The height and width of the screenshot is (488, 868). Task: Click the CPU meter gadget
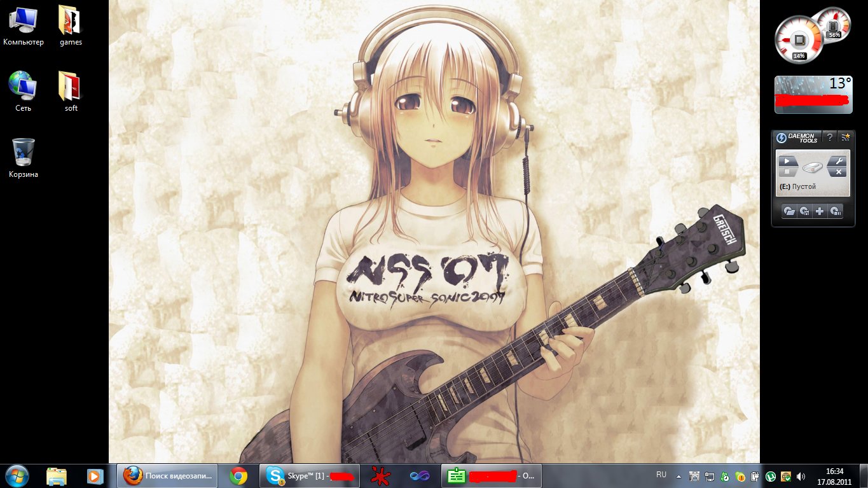pyautogui.click(x=799, y=39)
